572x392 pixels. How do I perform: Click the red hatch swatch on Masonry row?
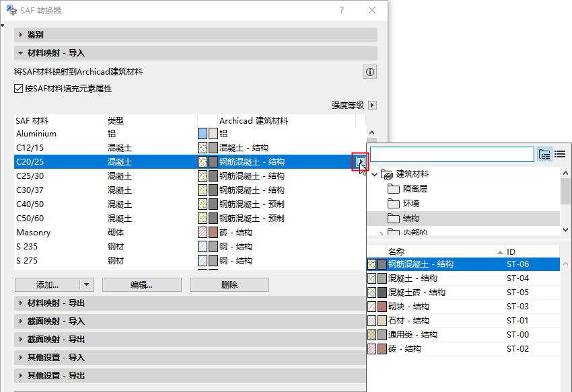coord(203,232)
